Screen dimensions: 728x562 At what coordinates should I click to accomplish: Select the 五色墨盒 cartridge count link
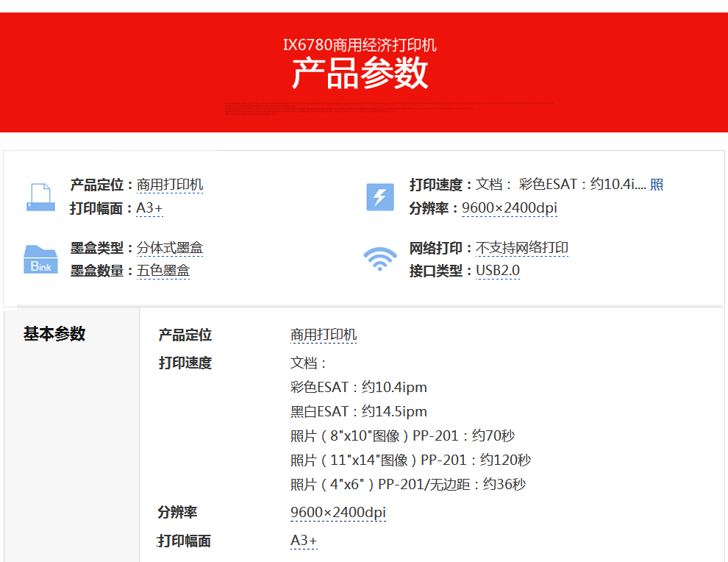coord(163,271)
